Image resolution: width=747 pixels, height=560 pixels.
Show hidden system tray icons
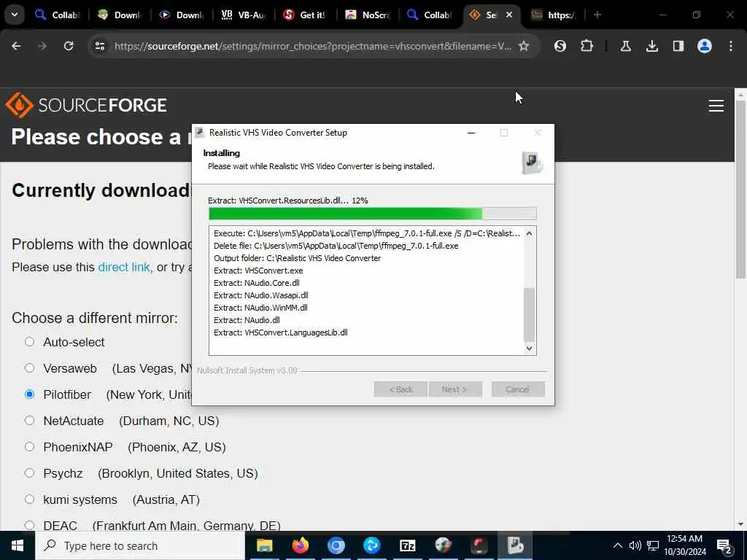617,545
